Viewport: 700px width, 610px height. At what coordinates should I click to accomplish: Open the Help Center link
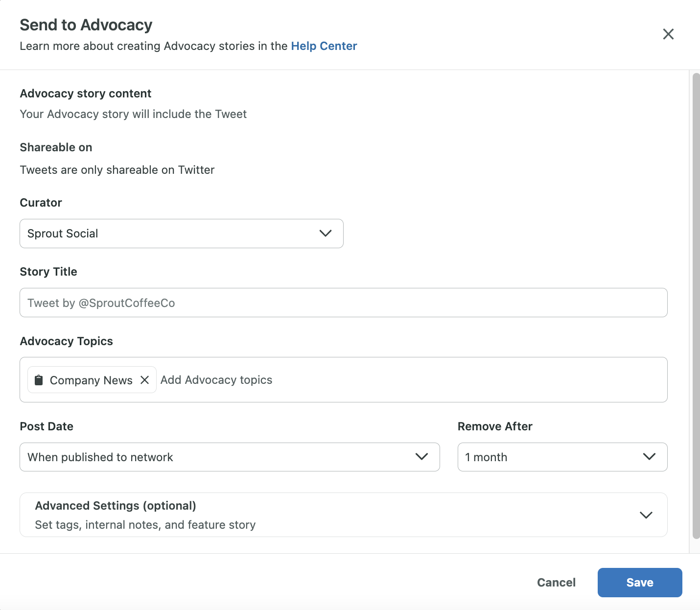(324, 46)
